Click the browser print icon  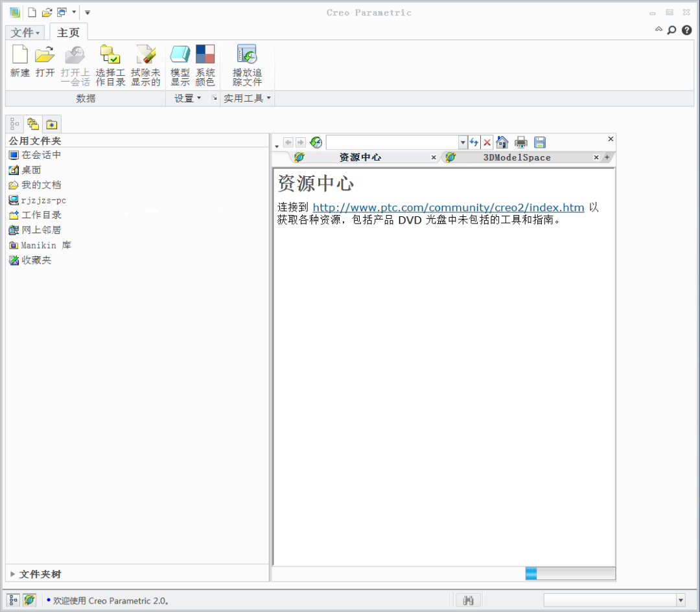[x=520, y=142]
